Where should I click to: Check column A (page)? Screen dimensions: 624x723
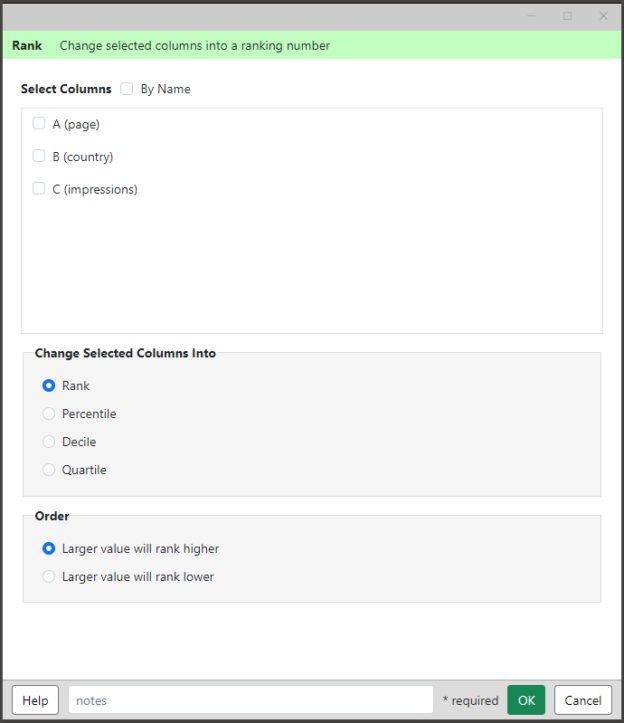pos(39,124)
